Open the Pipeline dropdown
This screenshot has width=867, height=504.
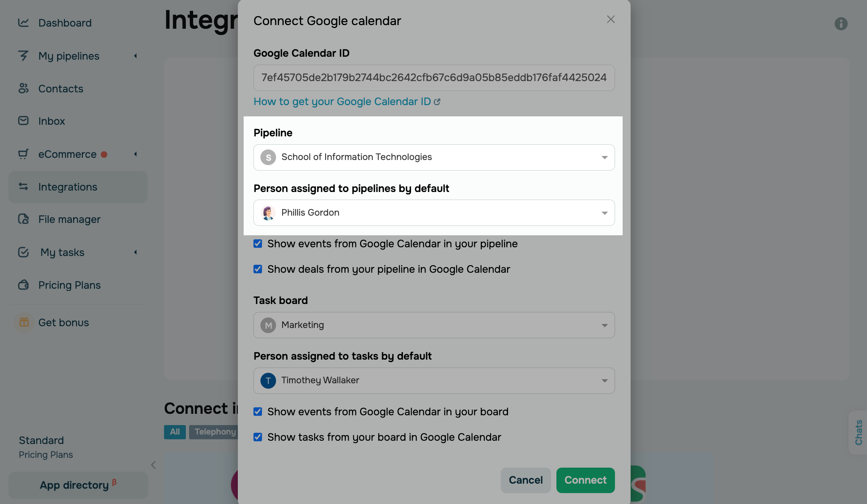coord(434,157)
